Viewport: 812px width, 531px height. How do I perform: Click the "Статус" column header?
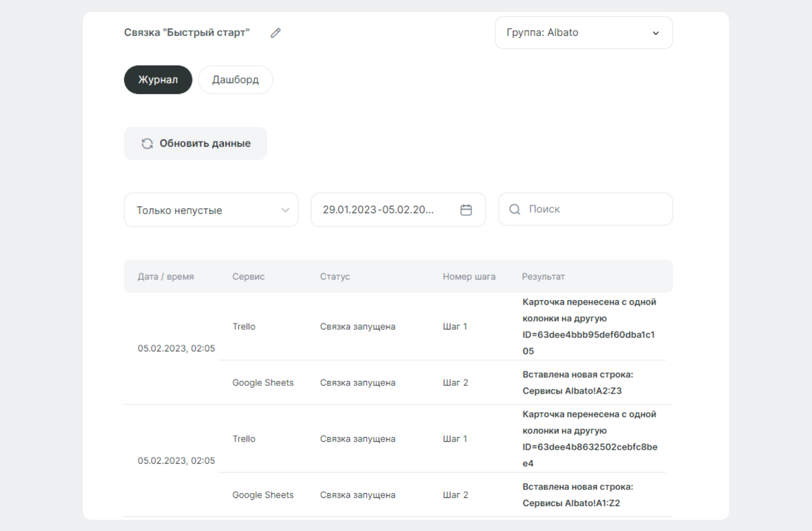pos(334,277)
